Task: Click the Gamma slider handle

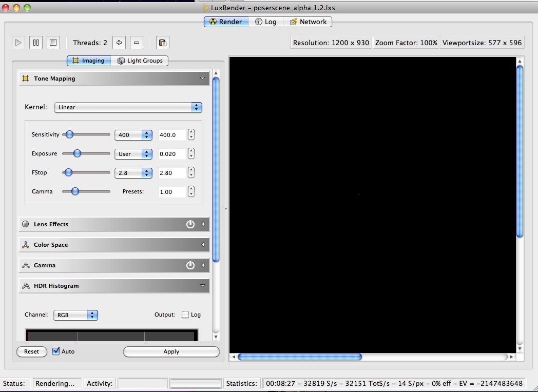Action: (x=75, y=191)
